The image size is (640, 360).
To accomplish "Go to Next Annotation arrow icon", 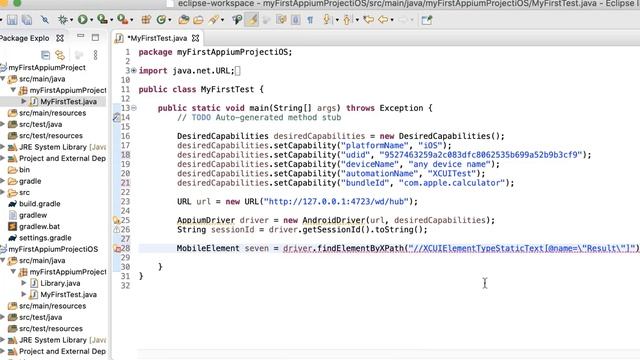I will point(327,20).
